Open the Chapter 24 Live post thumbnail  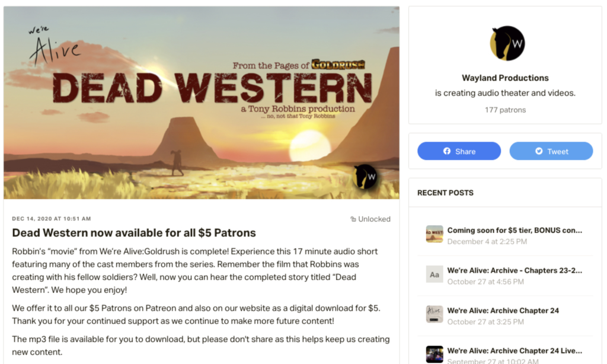point(435,354)
